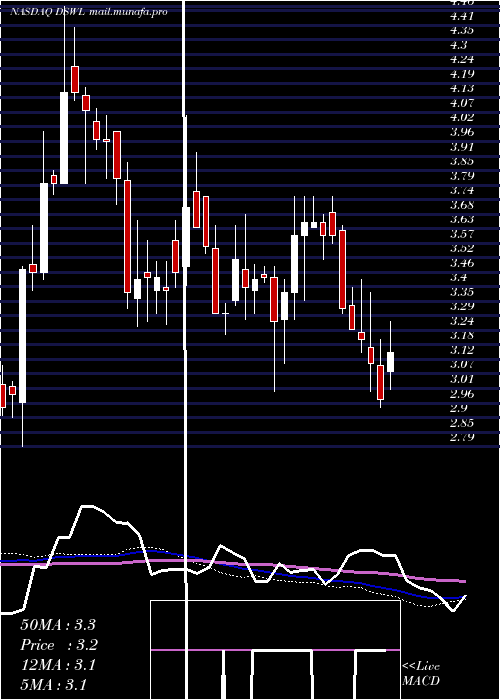The width and height of the screenshot is (500, 700).
Task: Click the mail.munafa.pro source label
Action: click(129, 12)
